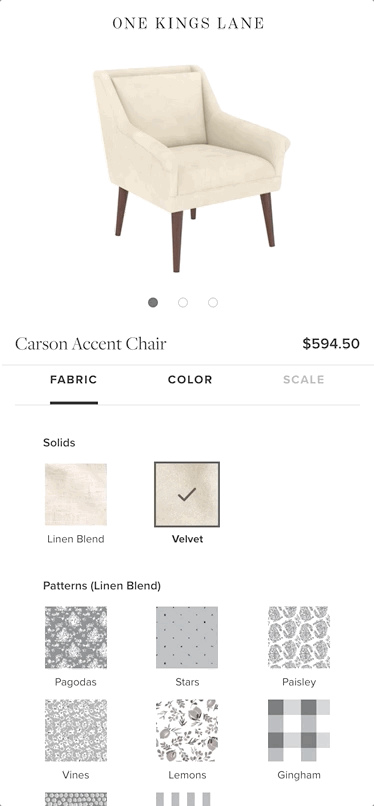Click the One Kings Lane logo
Image resolution: width=374 pixels, height=806 pixels.
(188, 23)
